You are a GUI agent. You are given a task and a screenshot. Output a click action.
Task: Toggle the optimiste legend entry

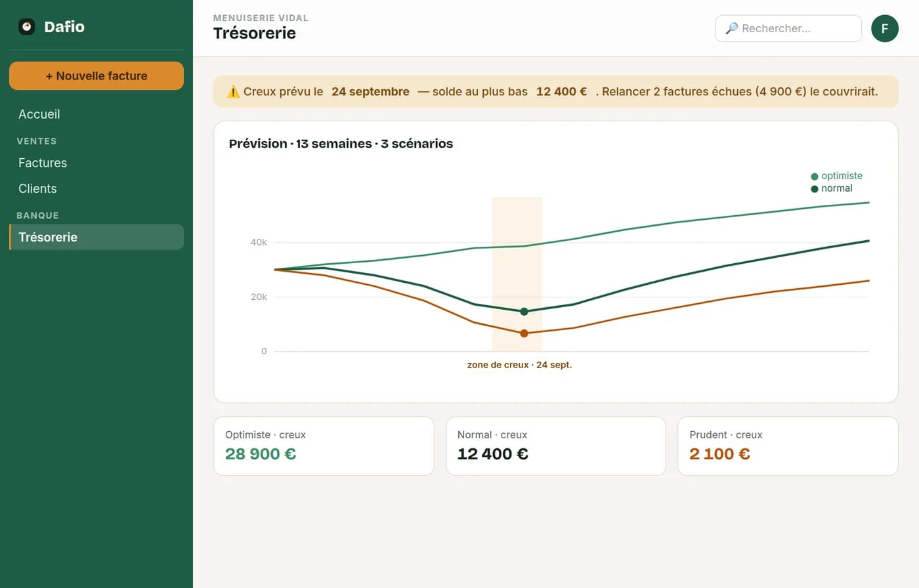[837, 176]
